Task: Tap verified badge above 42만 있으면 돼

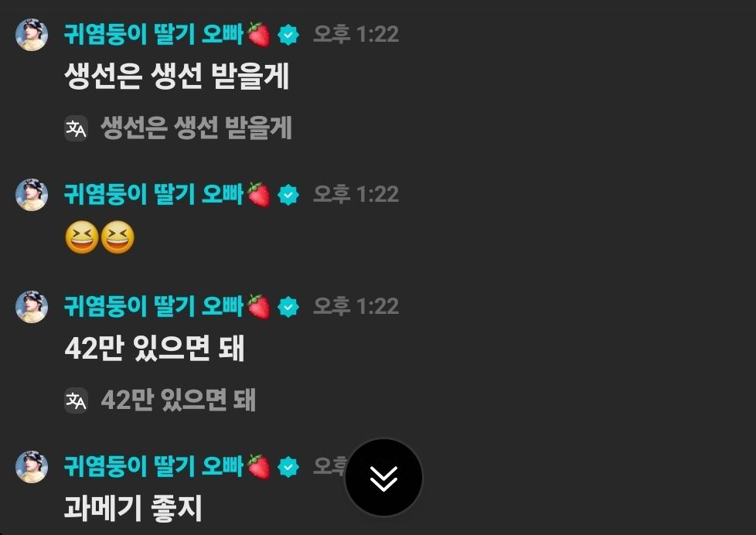Action: coord(288,307)
